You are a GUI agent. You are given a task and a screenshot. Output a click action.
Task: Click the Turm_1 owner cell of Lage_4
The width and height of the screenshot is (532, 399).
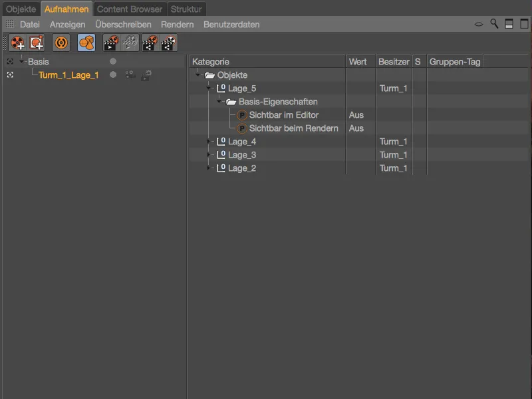click(x=393, y=142)
